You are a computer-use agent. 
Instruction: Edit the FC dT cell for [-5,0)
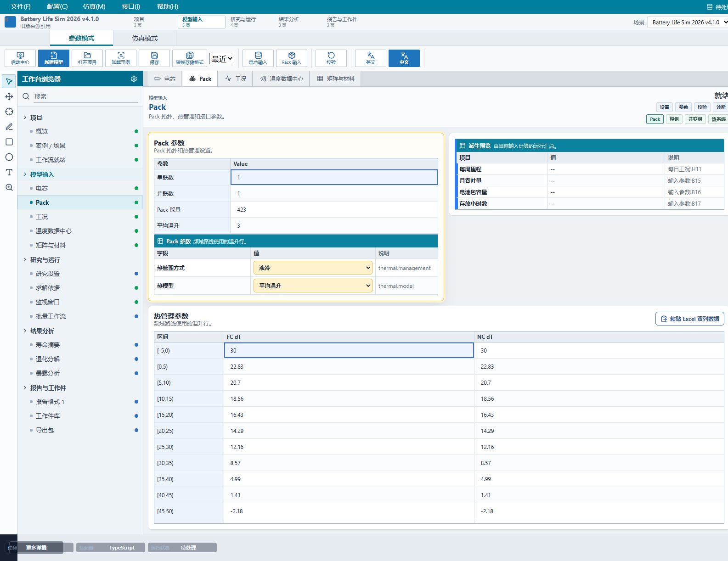pyautogui.click(x=349, y=350)
